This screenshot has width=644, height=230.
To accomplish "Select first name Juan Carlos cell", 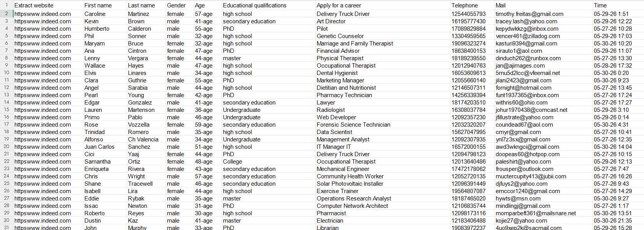I will point(105,146).
